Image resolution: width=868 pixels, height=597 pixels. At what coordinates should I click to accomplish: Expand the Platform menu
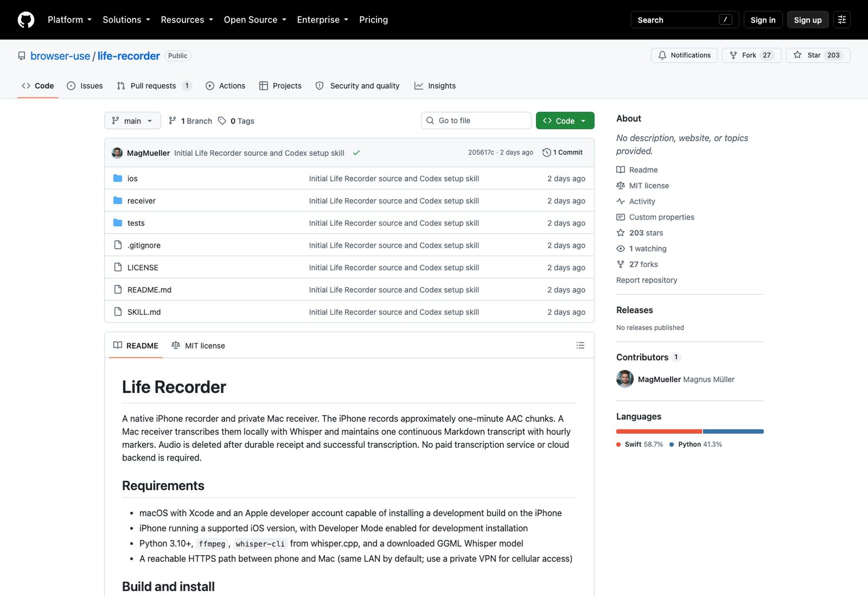[69, 20]
